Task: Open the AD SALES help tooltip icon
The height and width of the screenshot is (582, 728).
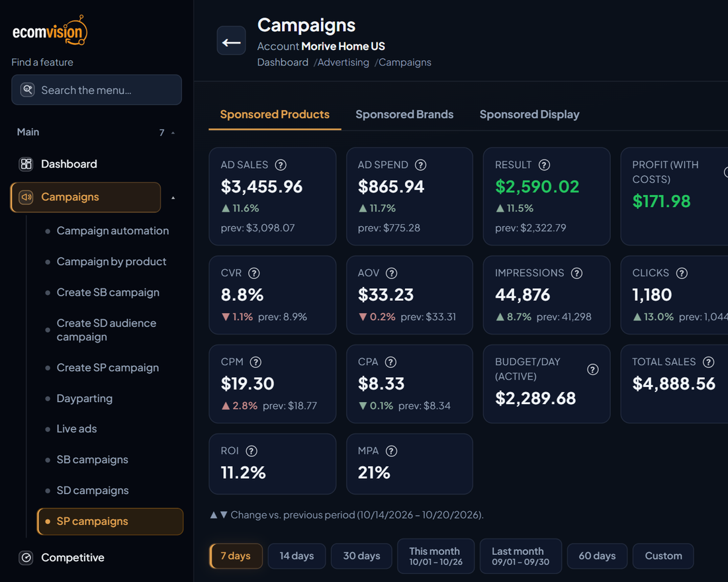Action: 281,165
